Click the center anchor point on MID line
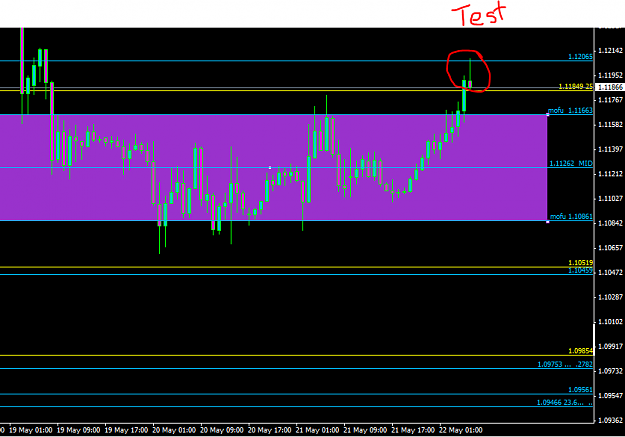Screen dimensions: 625x437 (x=270, y=168)
